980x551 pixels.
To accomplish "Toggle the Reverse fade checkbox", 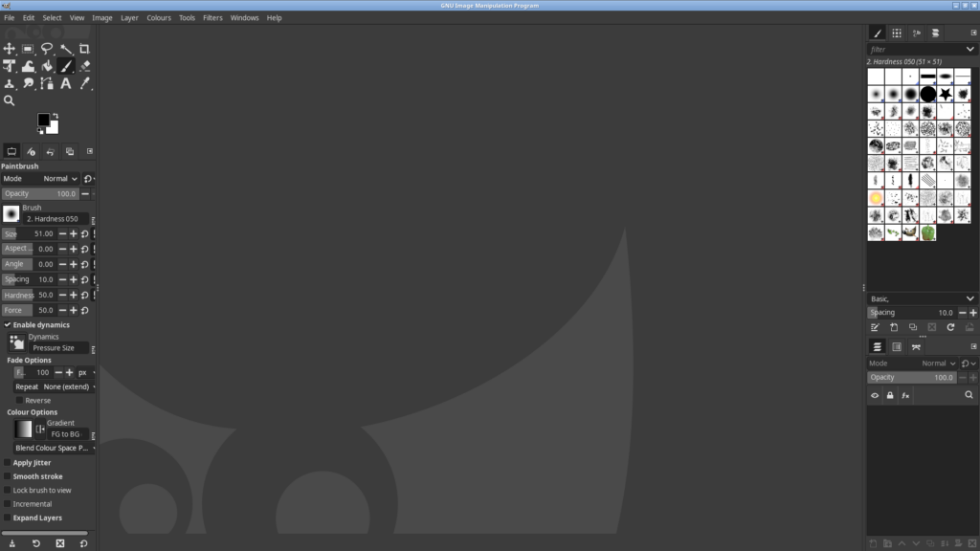I will click(19, 401).
